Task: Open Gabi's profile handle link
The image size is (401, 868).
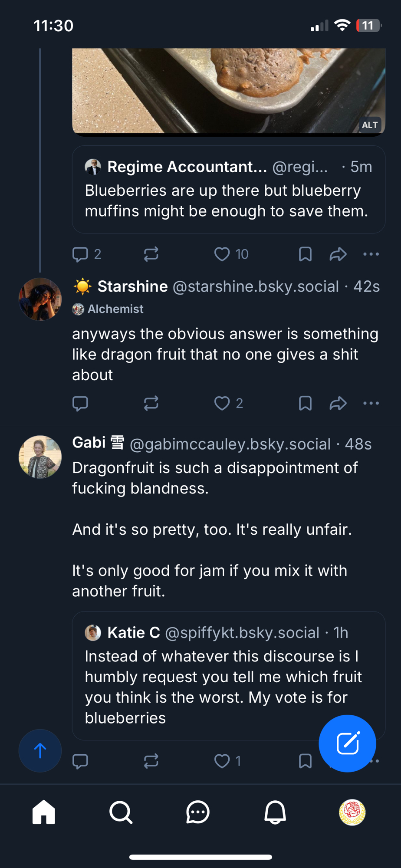Action: click(x=230, y=444)
